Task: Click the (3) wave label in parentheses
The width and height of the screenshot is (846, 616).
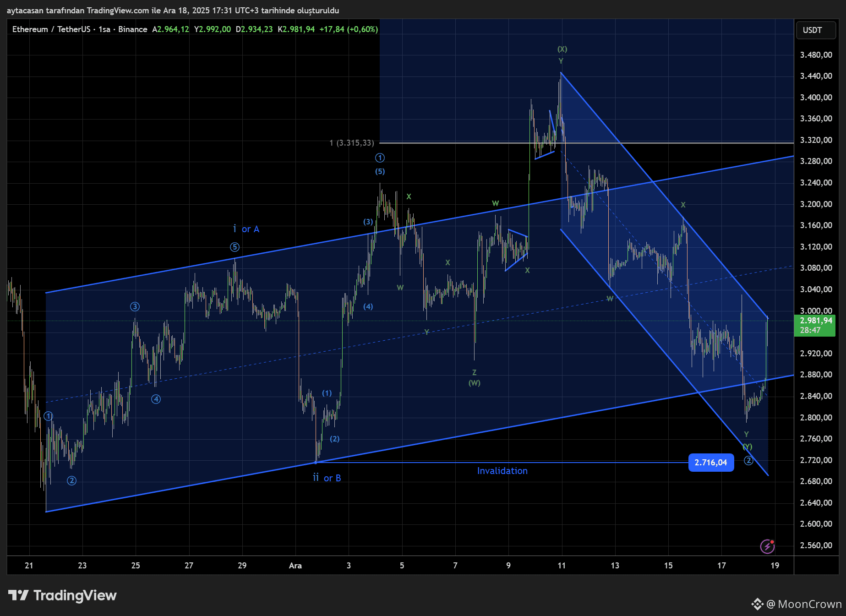Action: pos(368,222)
